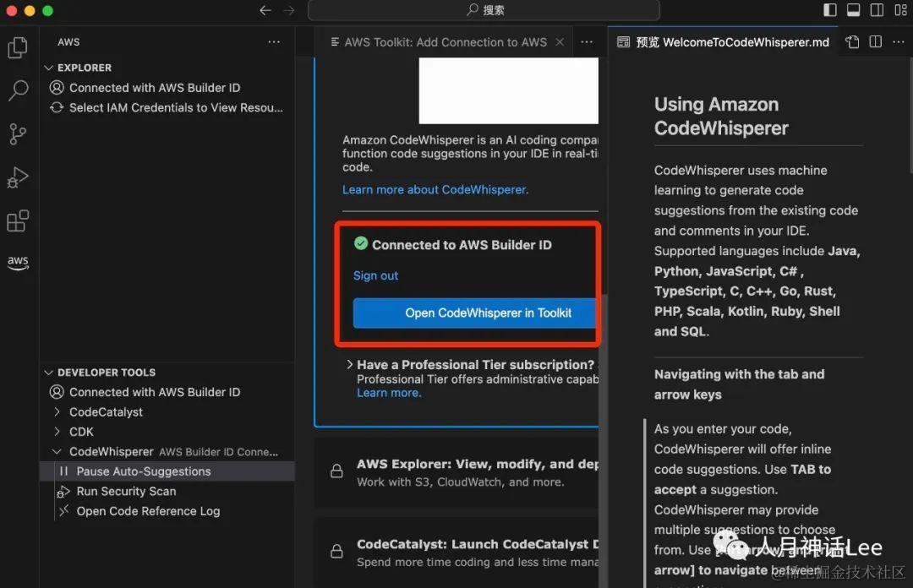This screenshot has height=588, width=913.
Task: Open the AWS Toolkit view icon
Action: pos(18,262)
